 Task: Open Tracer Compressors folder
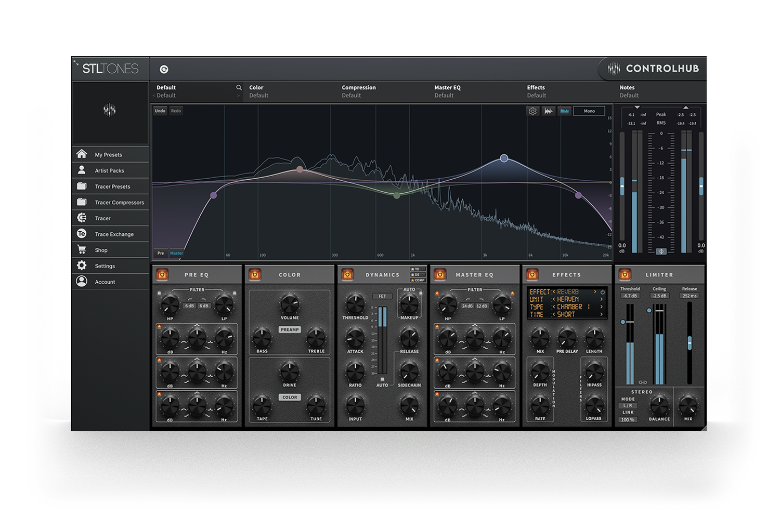point(110,202)
